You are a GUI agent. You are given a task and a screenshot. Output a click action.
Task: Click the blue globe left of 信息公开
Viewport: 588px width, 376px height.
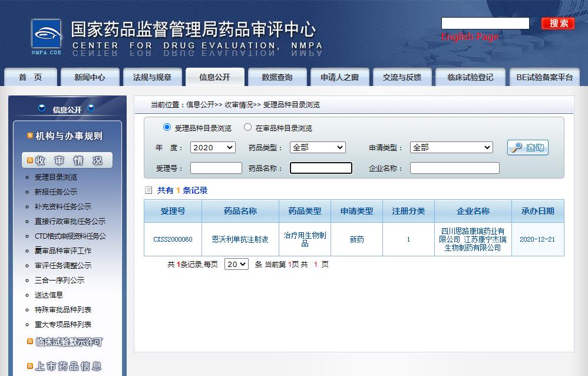click(x=42, y=108)
